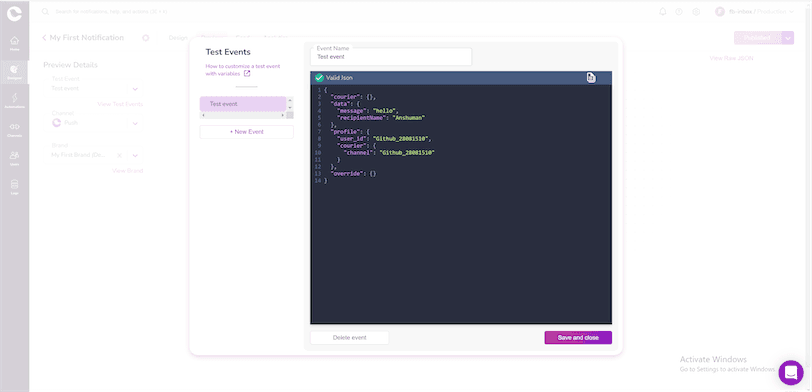The height and width of the screenshot is (392, 812).
Task: Click the + New Event button
Action: pyautogui.click(x=246, y=132)
